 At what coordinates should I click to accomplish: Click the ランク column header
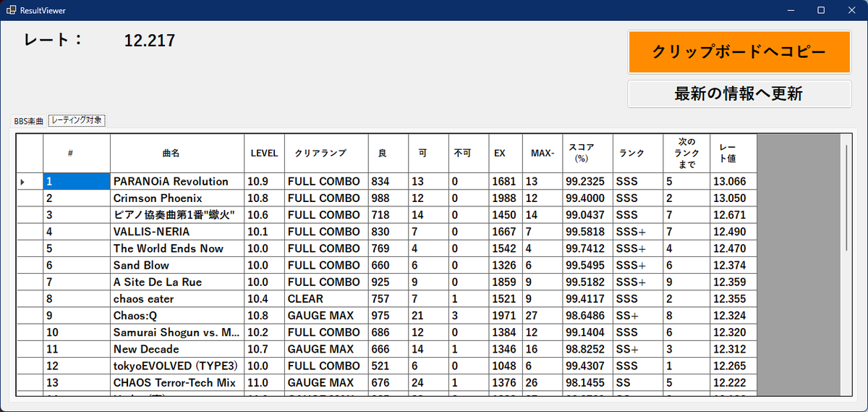coord(638,154)
